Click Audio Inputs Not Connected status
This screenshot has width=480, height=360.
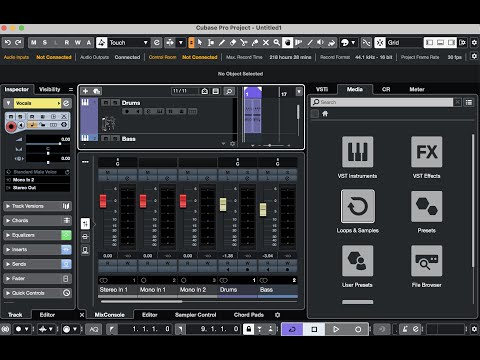(x=54, y=57)
